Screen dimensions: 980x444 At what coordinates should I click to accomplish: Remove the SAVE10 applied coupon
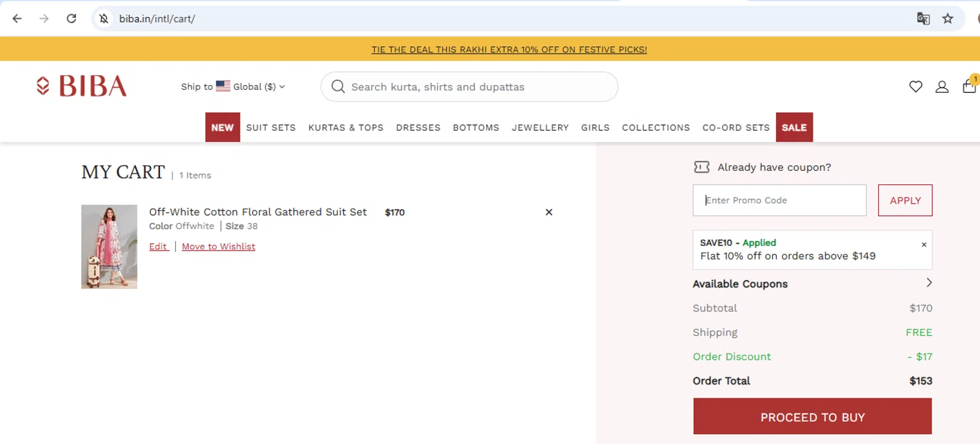point(924,245)
